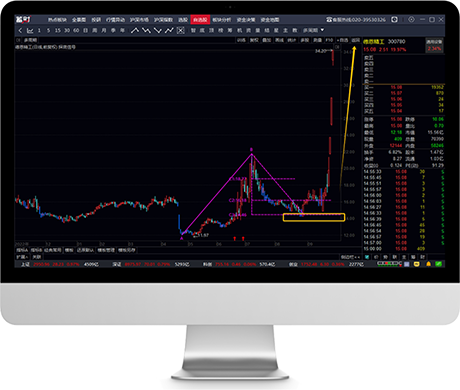Expand the 扩展 dropdown at bottom left
The image size is (460, 390).
22,257
